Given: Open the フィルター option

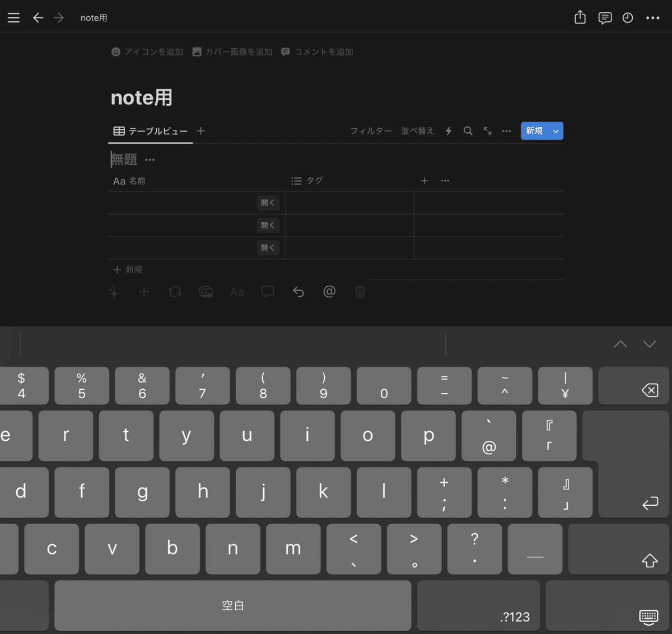Looking at the screenshot, I should point(371,131).
